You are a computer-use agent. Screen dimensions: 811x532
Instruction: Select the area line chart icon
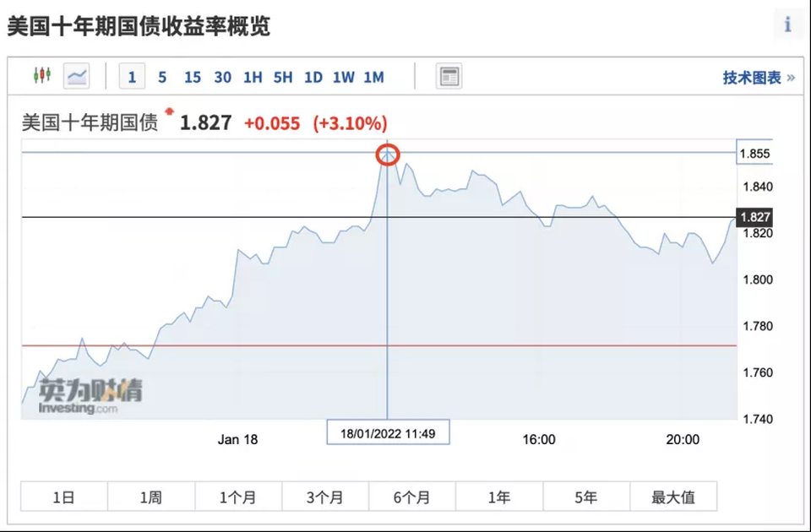[x=77, y=76]
